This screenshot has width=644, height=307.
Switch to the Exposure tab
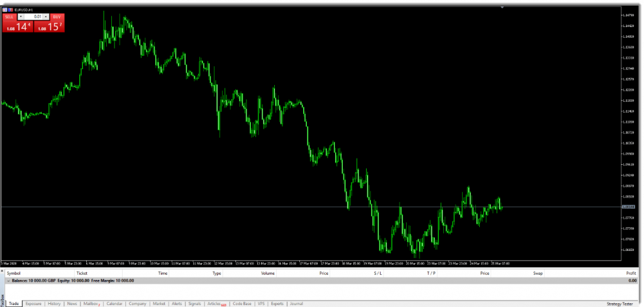pos(33,304)
